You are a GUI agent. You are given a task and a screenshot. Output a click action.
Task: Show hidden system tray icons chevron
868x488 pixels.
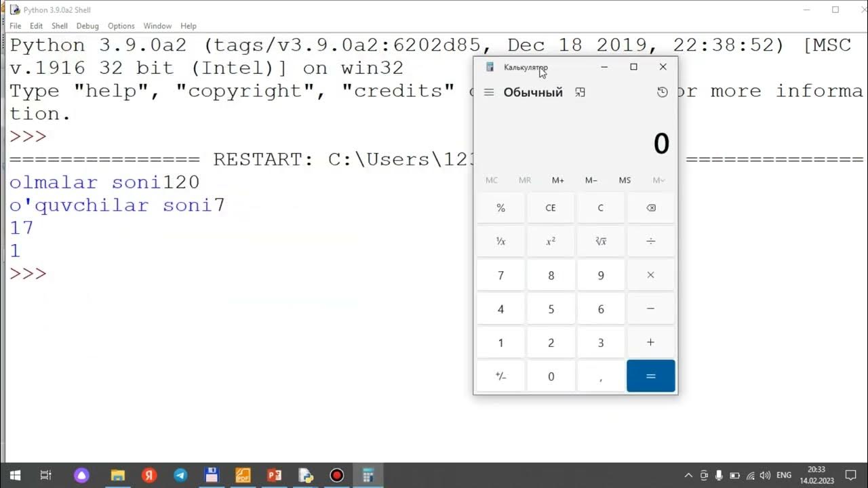[689, 475]
